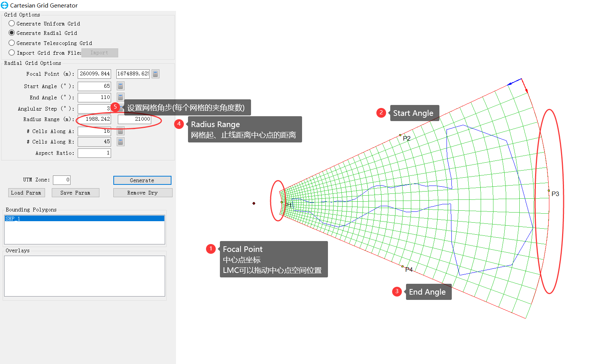Click calculator icon beside Focal Point
Viewport: 603px width, 364px height.
pos(155,74)
